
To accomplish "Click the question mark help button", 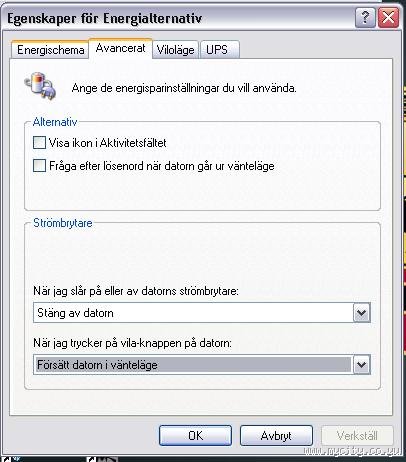I will click(365, 17).
